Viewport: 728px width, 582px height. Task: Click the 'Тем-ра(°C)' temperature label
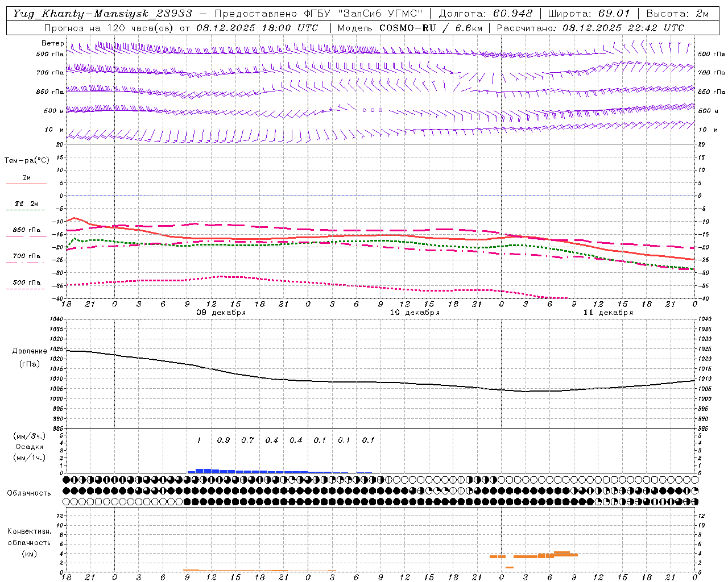(27, 161)
